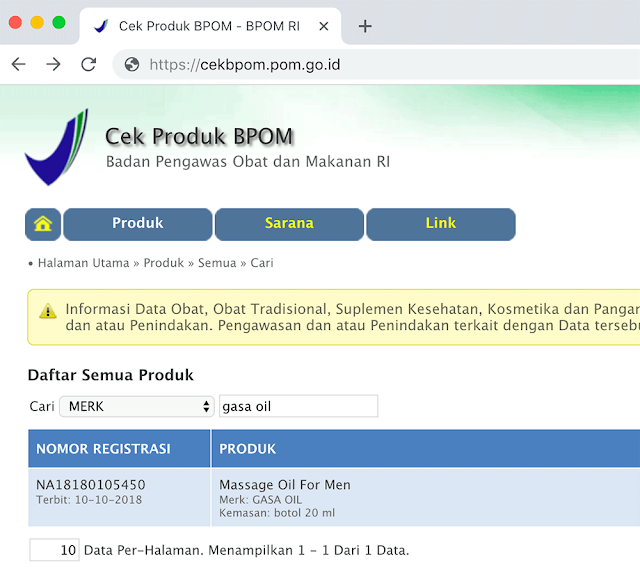The image size is (640, 582).
Task: Click the Halaman Utama breadcrumb link
Action: pyautogui.click(x=83, y=263)
